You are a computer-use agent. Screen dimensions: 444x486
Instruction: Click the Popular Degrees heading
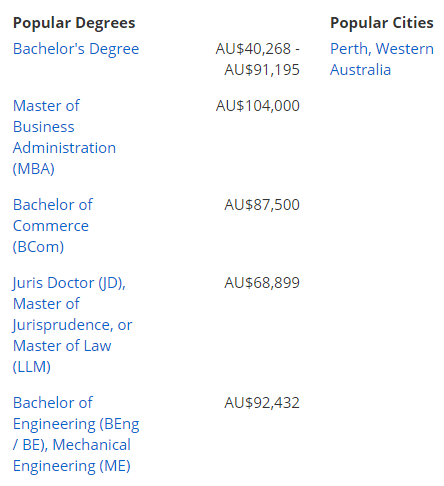click(74, 23)
